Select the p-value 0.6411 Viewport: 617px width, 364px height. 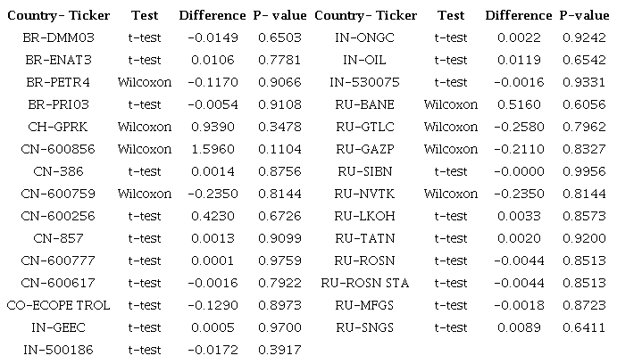click(x=581, y=327)
